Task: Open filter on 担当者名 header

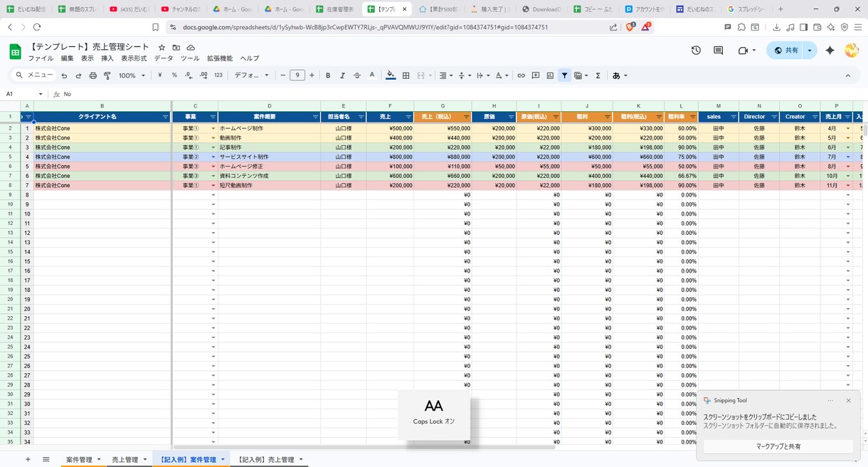Action: [x=361, y=117]
